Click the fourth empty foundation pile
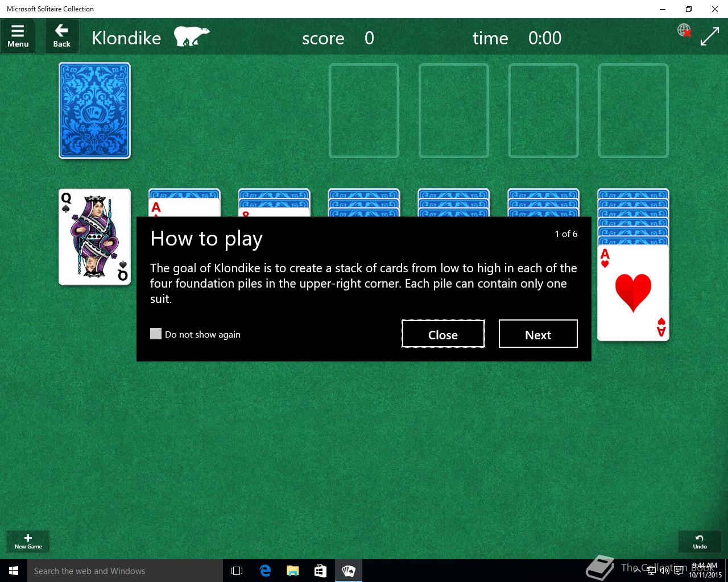The height and width of the screenshot is (582, 728). click(x=633, y=110)
